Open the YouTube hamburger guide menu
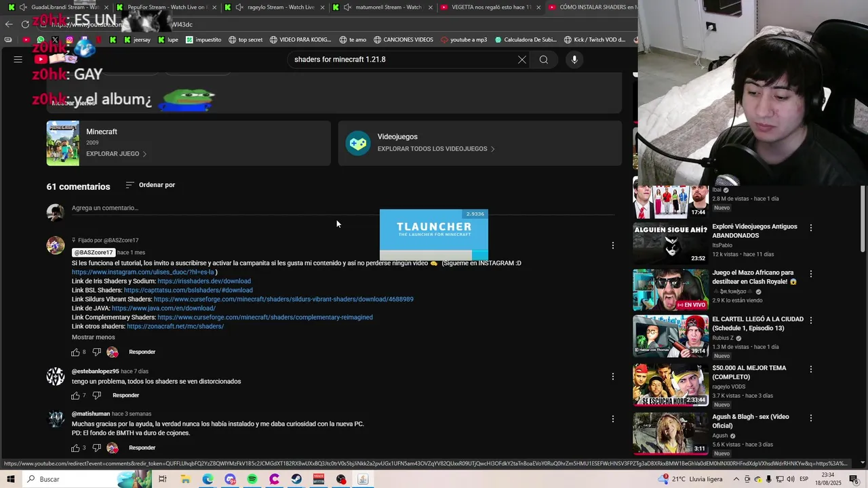This screenshot has width=868, height=488. click(18, 60)
